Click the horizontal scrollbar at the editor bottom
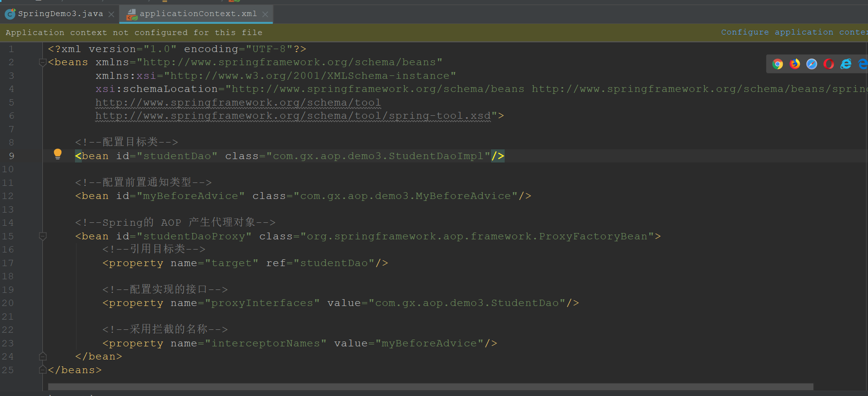 431,387
